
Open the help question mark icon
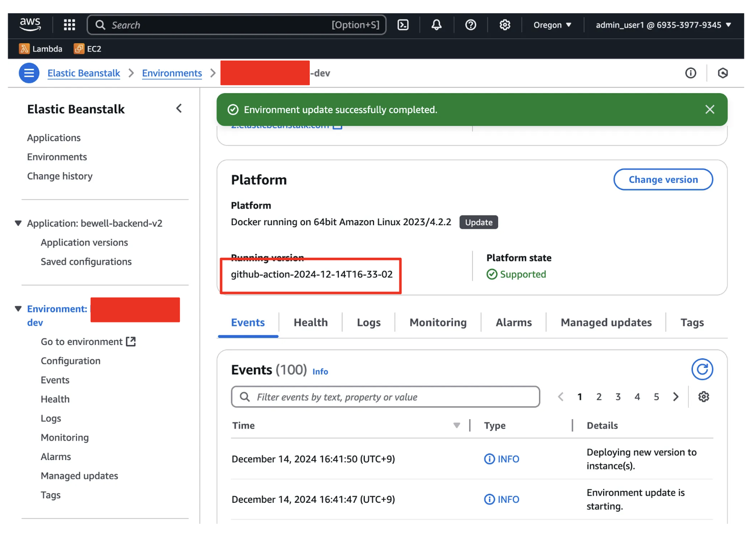click(x=471, y=24)
